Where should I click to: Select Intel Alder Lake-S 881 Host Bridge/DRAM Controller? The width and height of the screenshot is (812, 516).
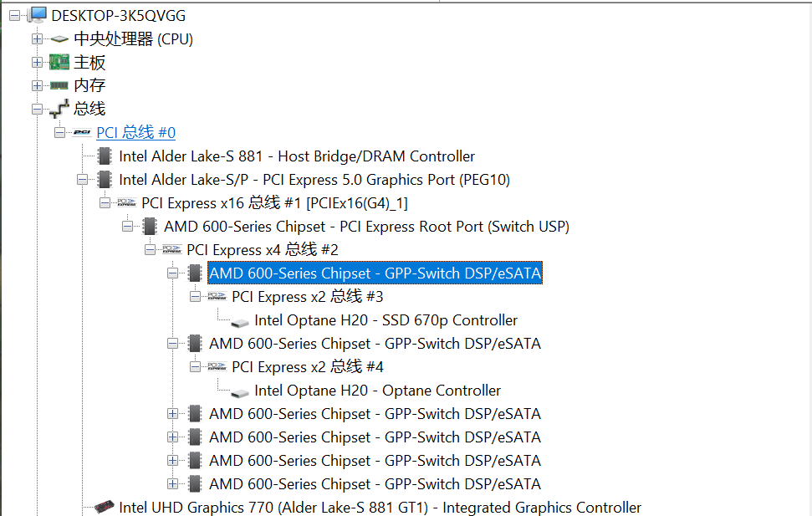click(x=297, y=156)
